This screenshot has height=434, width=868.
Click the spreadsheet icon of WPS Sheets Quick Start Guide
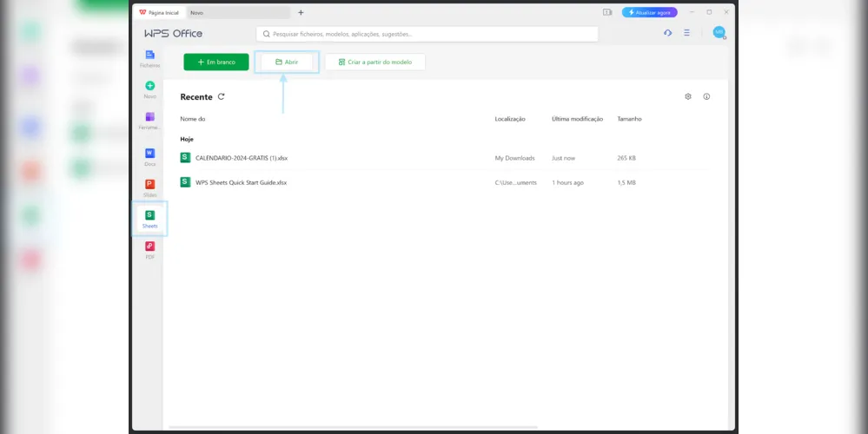(185, 182)
